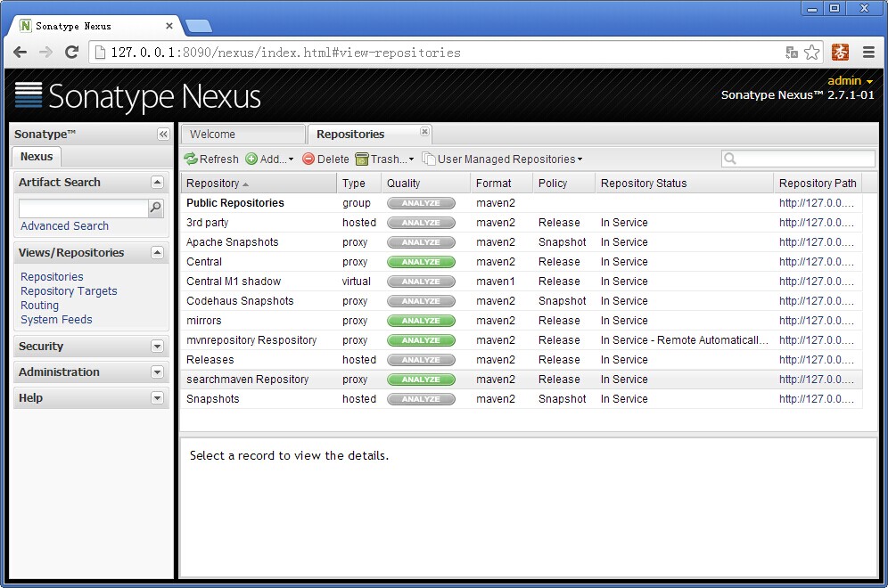The image size is (888, 588).
Task: Open the Repositories sidebar link
Action: pos(52,277)
